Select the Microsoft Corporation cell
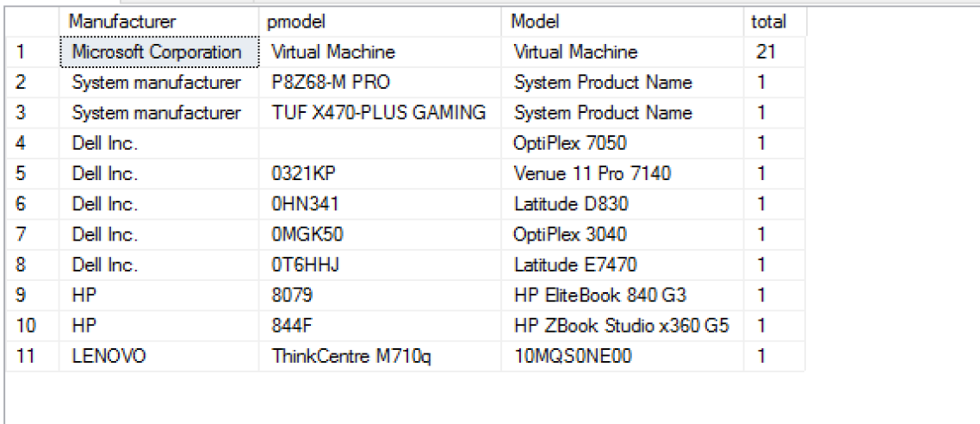The width and height of the screenshot is (980, 424). (x=157, y=52)
